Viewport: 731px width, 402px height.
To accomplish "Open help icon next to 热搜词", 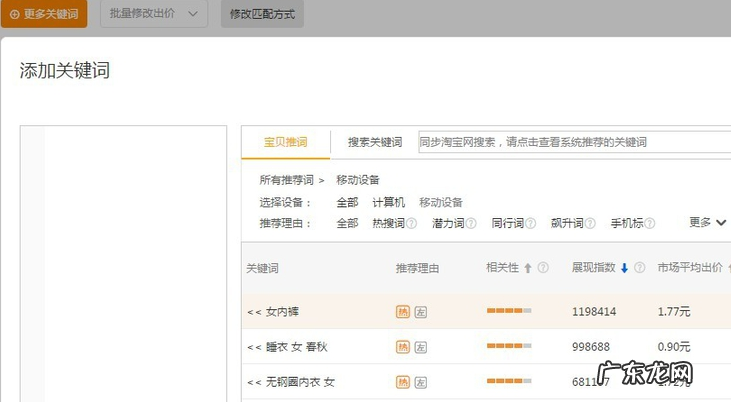I will tap(411, 223).
